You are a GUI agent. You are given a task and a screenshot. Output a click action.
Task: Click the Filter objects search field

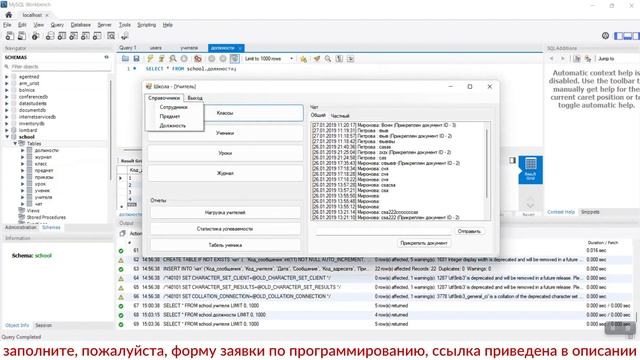tap(60, 67)
